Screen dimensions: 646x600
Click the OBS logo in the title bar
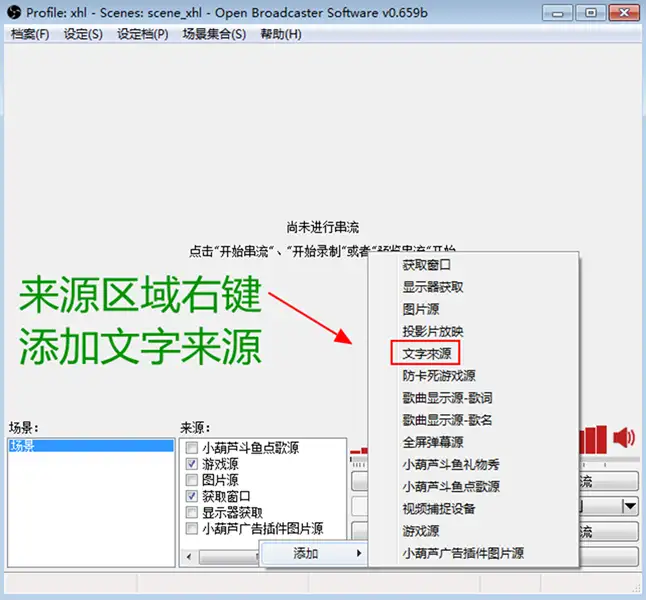point(14,12)
